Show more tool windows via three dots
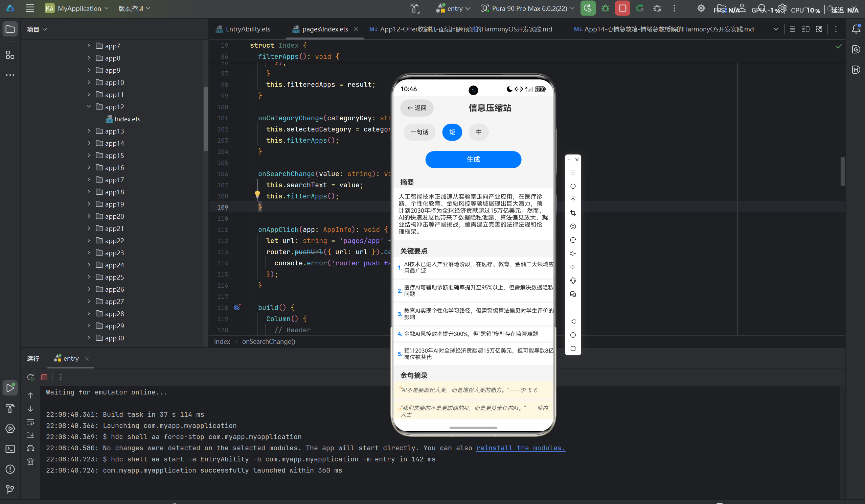 click(x=10, y=75)
